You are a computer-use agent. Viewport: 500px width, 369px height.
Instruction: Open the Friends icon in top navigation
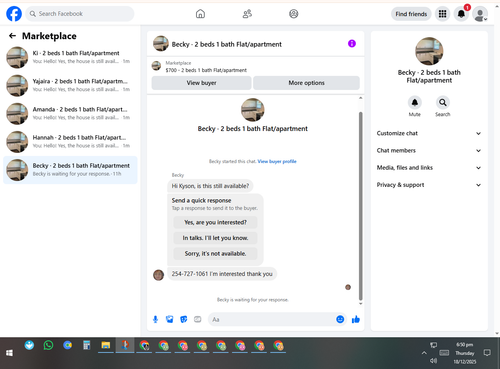coord(247,14)
